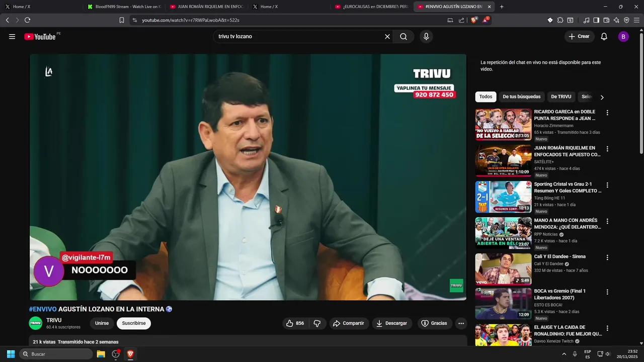
Task: Click the Windows taskbar Buscar search box
Action: (x=56, y=354)
